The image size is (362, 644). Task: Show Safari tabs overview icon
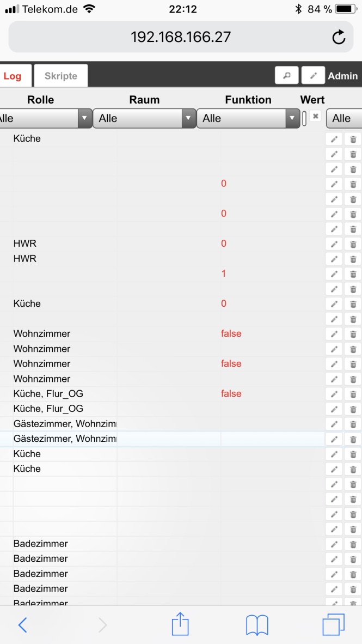click(x=333, y=625)
